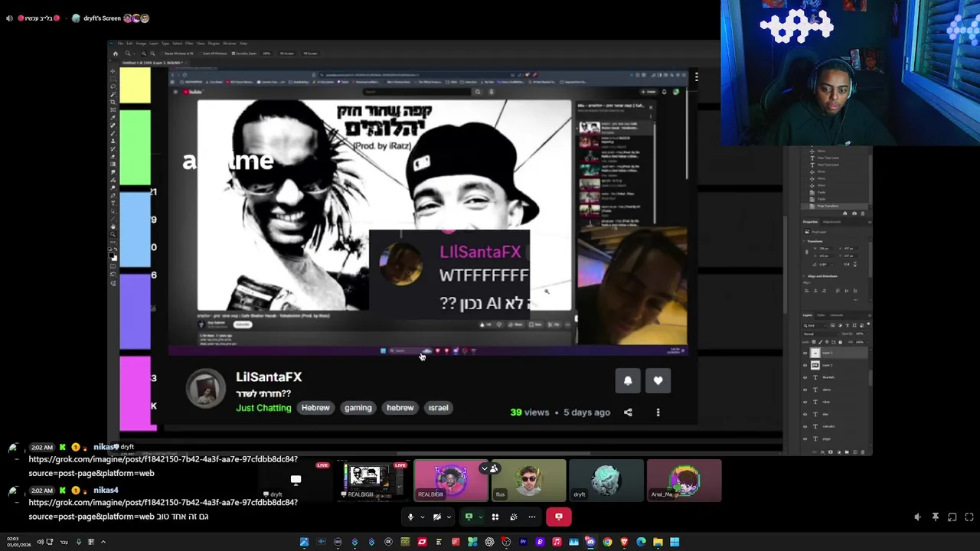
Task: Open screen share options dropdown arrow
Action: (481, 517)
